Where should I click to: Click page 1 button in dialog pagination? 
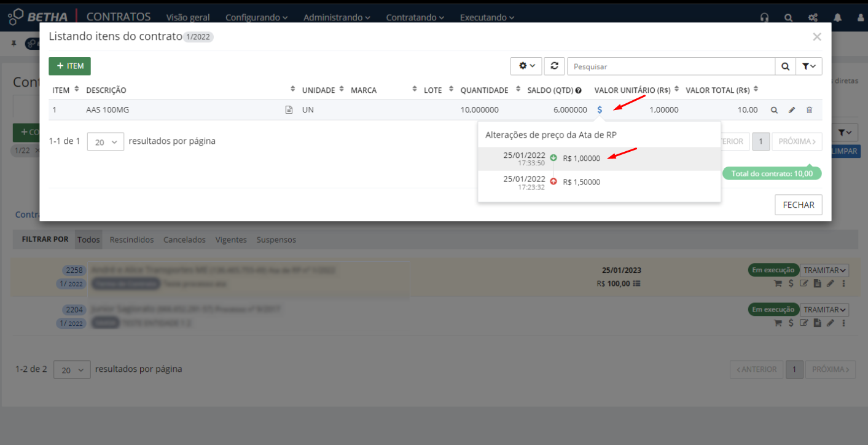(x=760, y=141)
